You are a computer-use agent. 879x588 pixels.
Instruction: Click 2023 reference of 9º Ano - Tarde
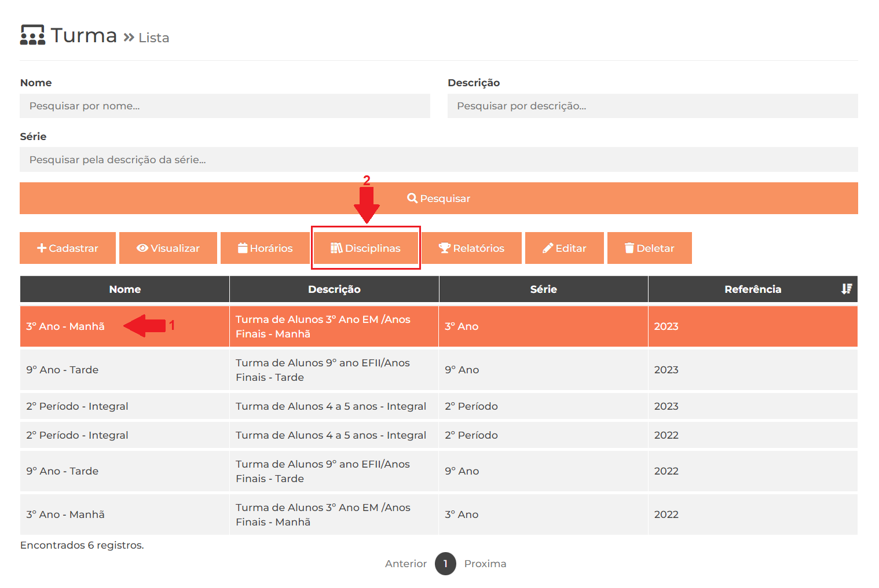(x=666, y=370)
